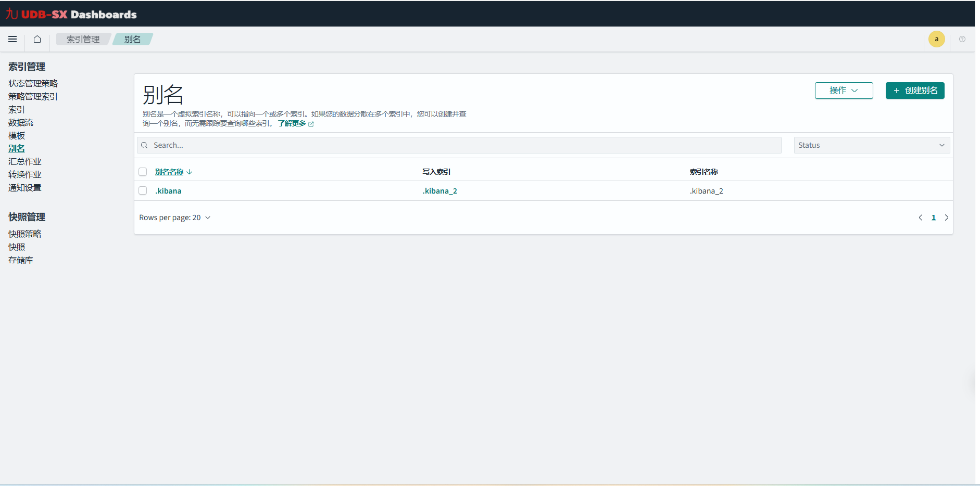Click the 创建别名 button
This screenshot has height=486, width=980.
pos(915,91)
